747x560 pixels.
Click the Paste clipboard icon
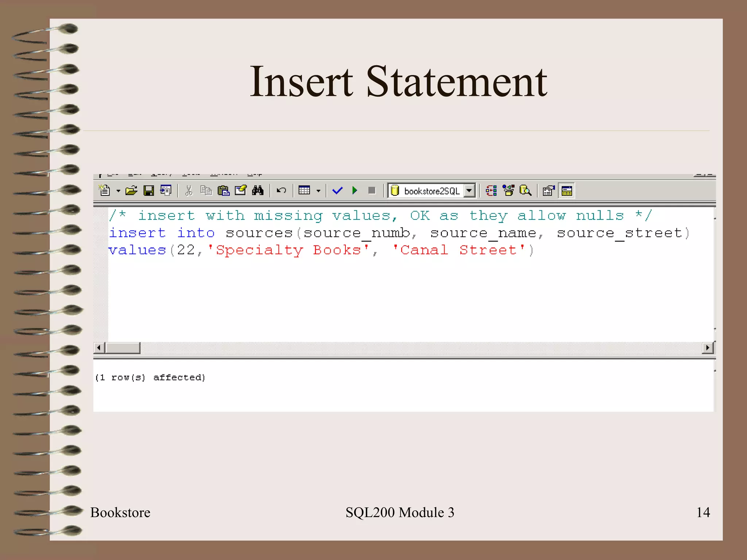click(x=223, y=190)
